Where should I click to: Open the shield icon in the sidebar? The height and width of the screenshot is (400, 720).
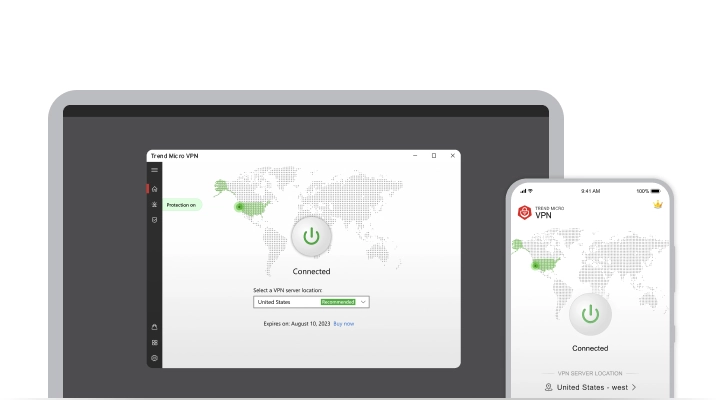coord(154,220)
